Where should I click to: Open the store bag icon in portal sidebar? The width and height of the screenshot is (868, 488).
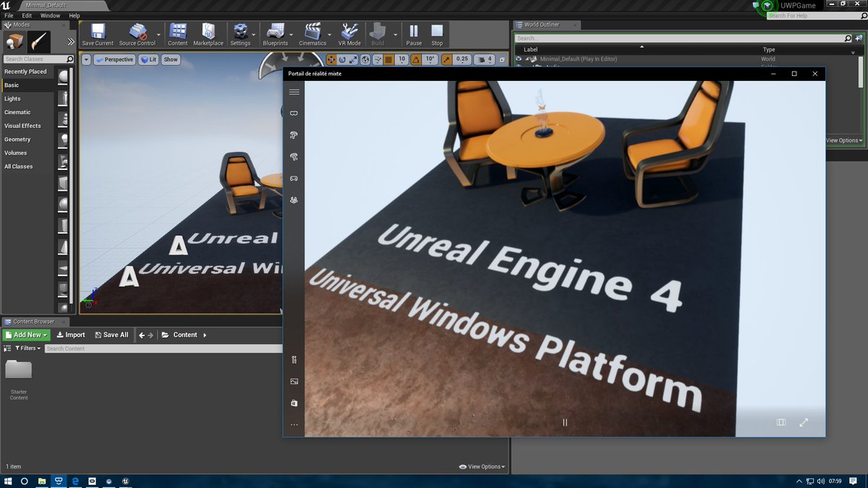tap(294, 403)
